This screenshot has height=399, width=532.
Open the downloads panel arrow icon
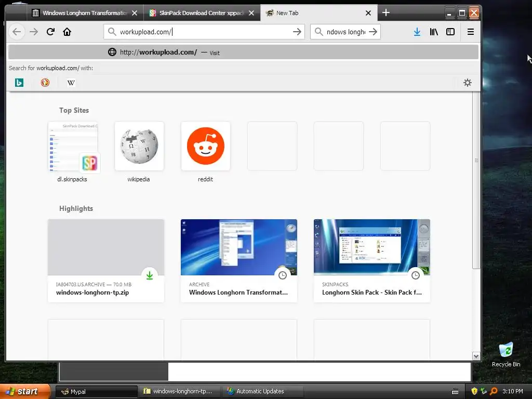pyautogui.click(x=417, y=32)
